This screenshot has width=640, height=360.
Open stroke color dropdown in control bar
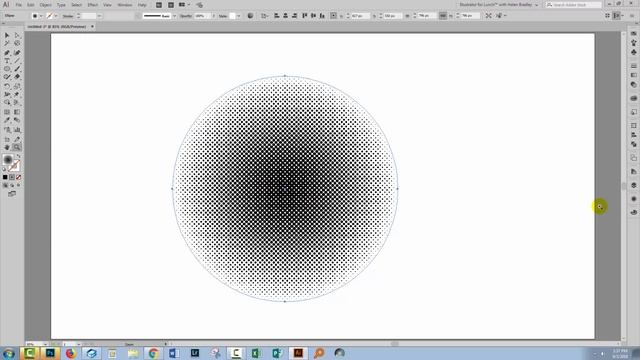click(56, 16)
